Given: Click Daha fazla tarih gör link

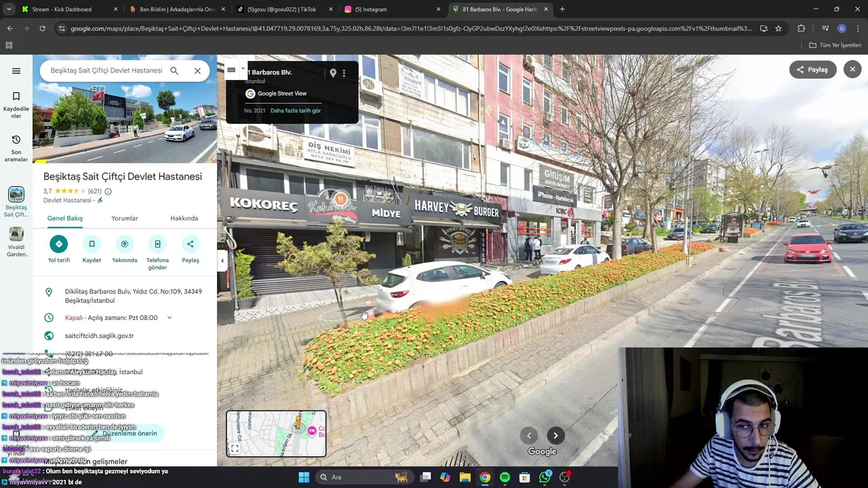Looking at the screenshot, I should click(x=296, y=110).
